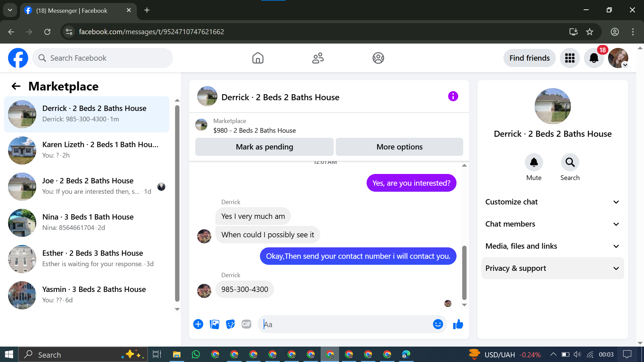Open File Explorer from the taskbar
644x362 pixels.
(176, 354)
